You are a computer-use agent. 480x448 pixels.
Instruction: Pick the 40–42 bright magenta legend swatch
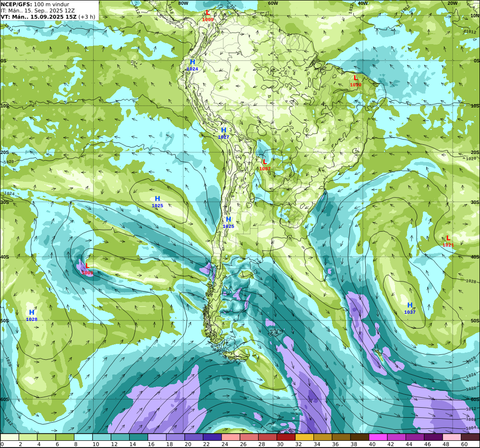pos(378,437)
